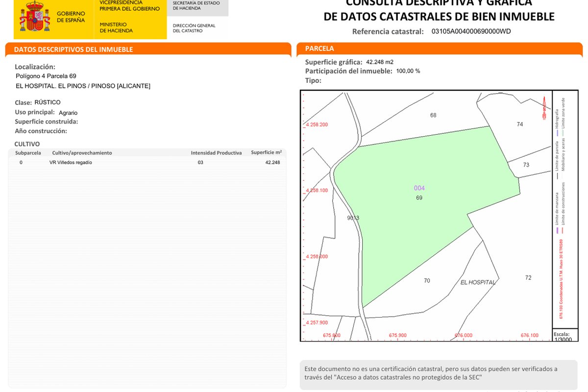The width and height of the screenshot is (588, 392).
Task: Click the red north arrow on map
Action: [543, 108]
